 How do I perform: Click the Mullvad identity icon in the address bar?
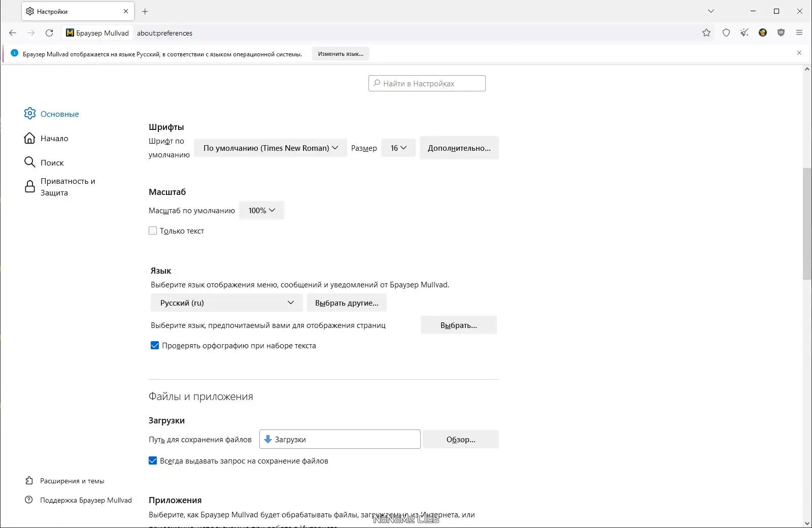pos(97,33)
